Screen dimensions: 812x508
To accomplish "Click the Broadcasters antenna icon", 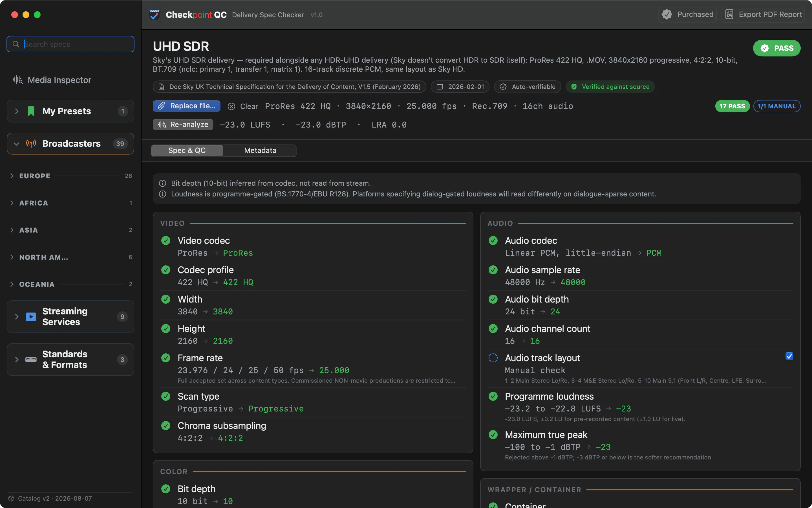I will pyautogui.click(x=31, y=143).
